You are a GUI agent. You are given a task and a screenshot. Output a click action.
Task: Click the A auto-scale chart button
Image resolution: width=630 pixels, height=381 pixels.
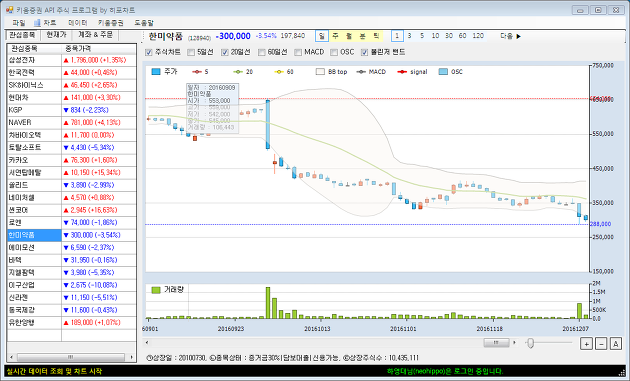(616, 344)
